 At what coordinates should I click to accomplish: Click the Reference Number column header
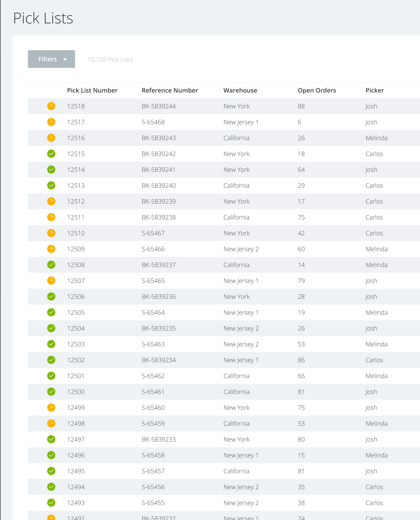coord(170,90)
